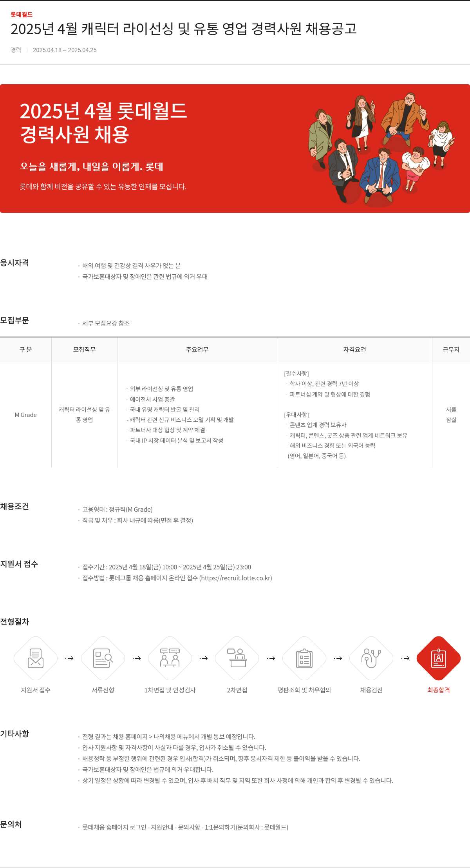Click the 채용조건 section heading

14,507
